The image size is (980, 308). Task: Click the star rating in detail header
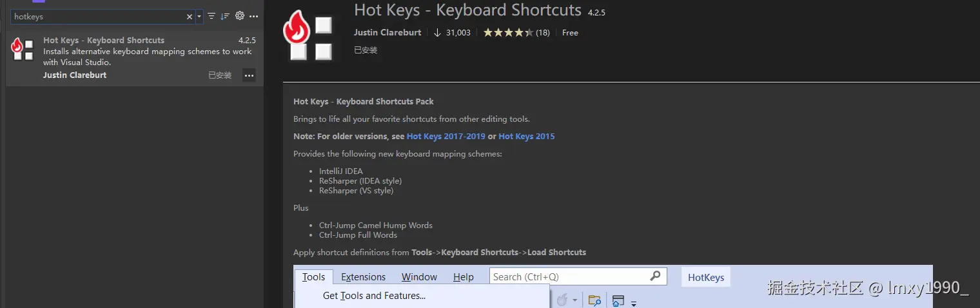click(x=508, y=32)
